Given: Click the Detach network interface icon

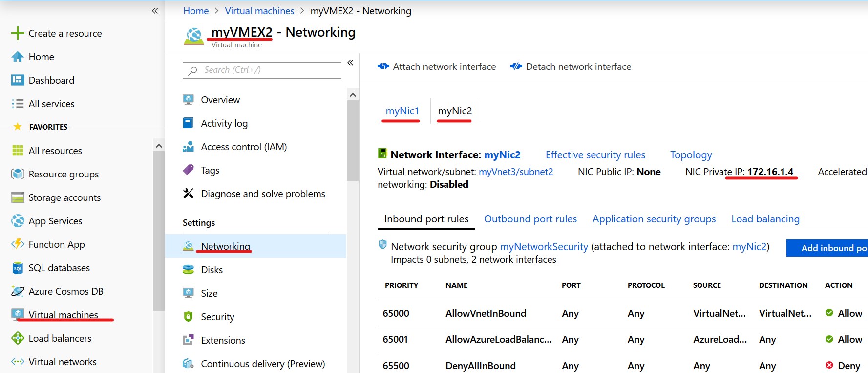Looking at the screenshot, I should (x=516, y=66).
